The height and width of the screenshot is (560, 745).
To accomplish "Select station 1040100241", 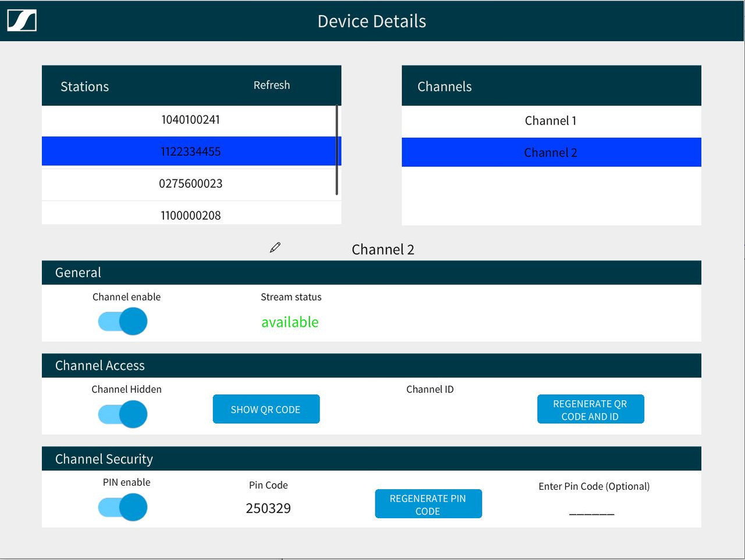I will tap(190, 120).
